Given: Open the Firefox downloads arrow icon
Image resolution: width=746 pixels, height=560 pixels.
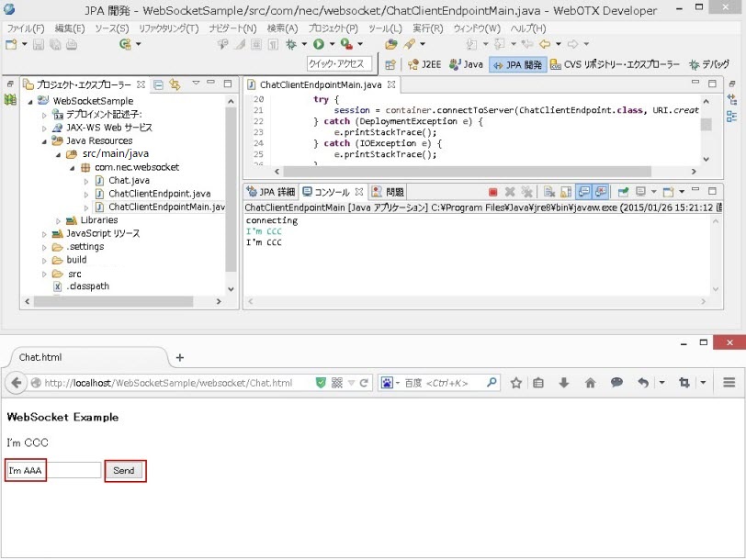Looking at the screenshot, I should (564, 383).
